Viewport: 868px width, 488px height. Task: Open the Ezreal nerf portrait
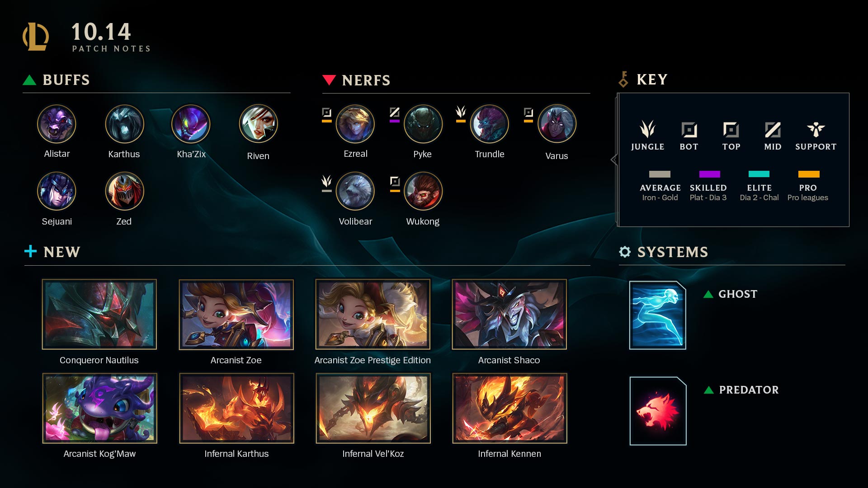click(355, 124)
